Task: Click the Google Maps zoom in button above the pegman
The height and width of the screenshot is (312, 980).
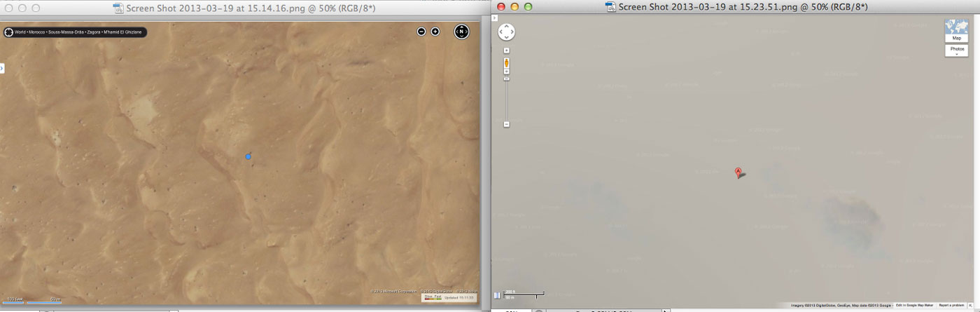Action: tap(506, 50)
